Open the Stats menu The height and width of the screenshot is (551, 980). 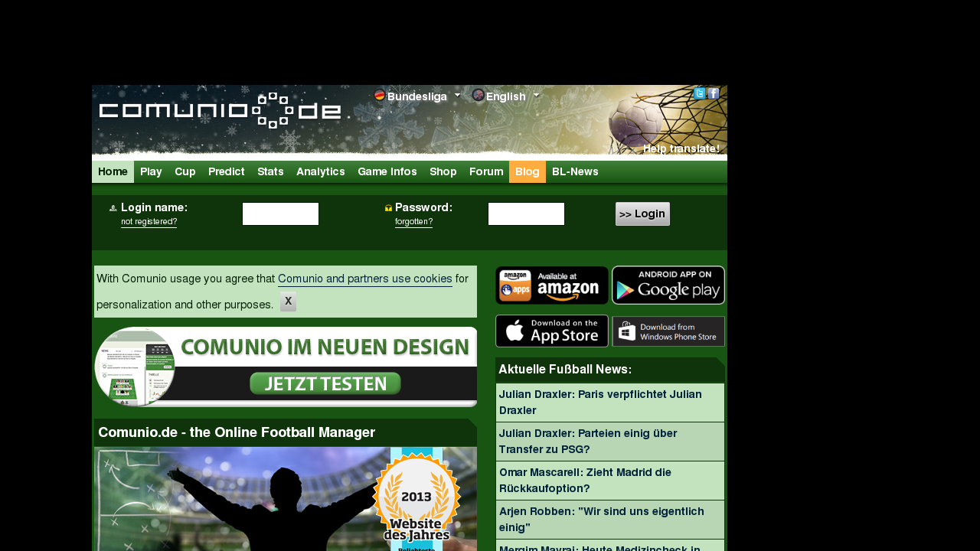click(x=270, y=171)
